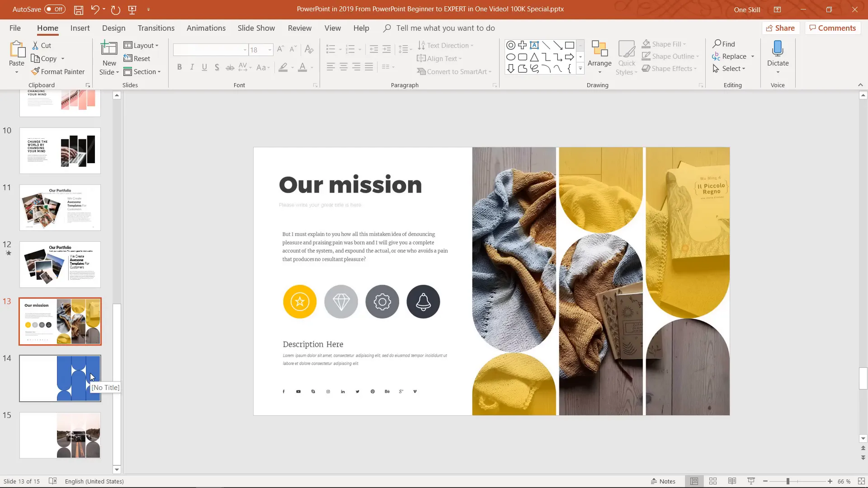Screen dimensions: 868x488
Task: Select the text box shape in gallery
Action: [534, 45]
